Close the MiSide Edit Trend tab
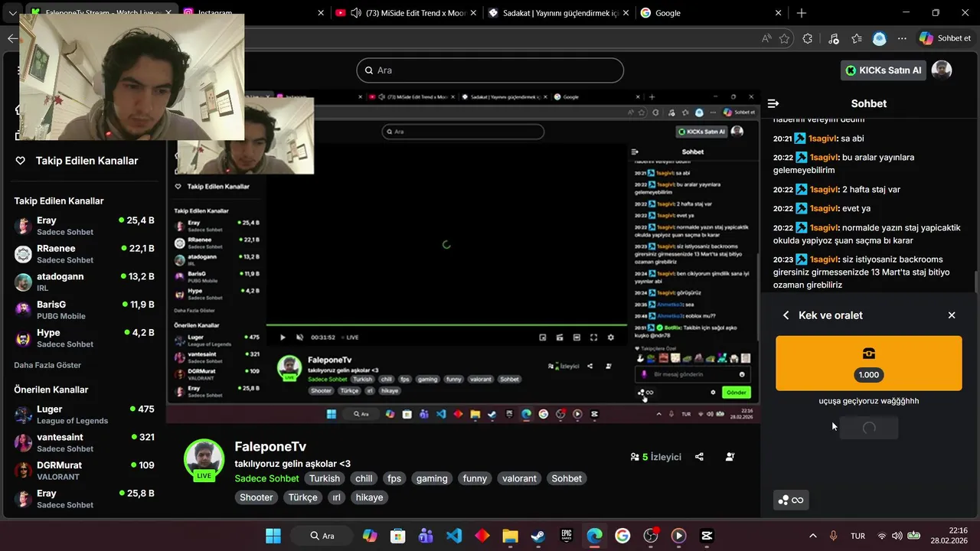The image size is (980, 551). point(473,13)
